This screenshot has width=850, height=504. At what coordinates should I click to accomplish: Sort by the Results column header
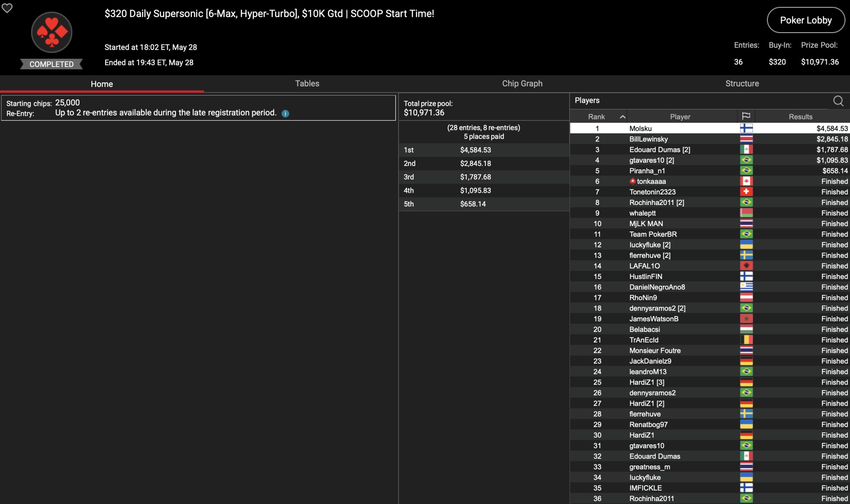(800, 117)
